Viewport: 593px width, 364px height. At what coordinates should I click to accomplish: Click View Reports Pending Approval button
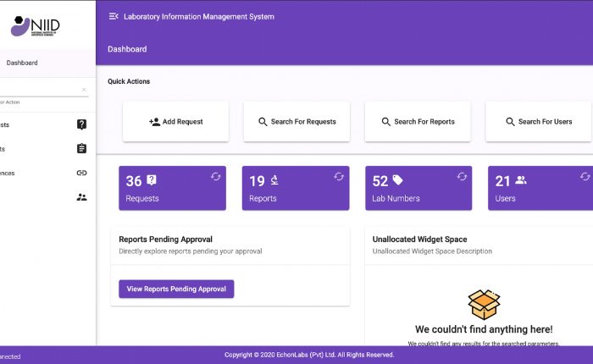pyautogui.click(x=176, y=289)
